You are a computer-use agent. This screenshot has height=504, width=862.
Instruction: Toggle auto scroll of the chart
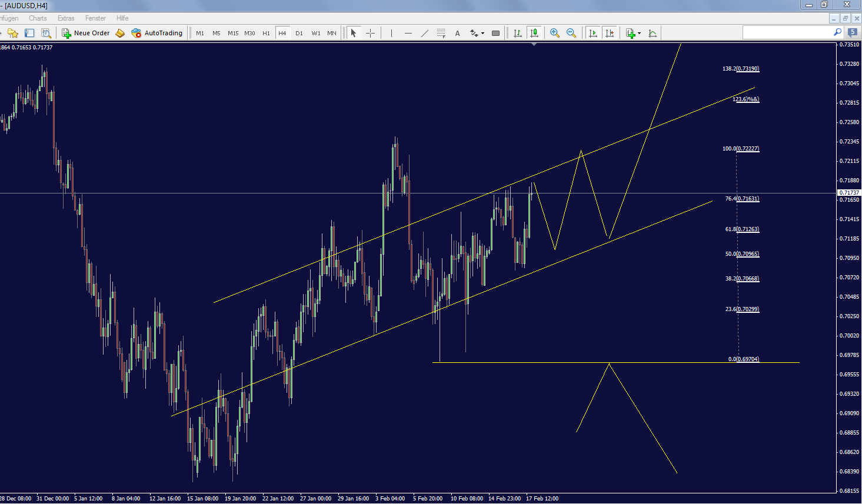tap(593, 33)
